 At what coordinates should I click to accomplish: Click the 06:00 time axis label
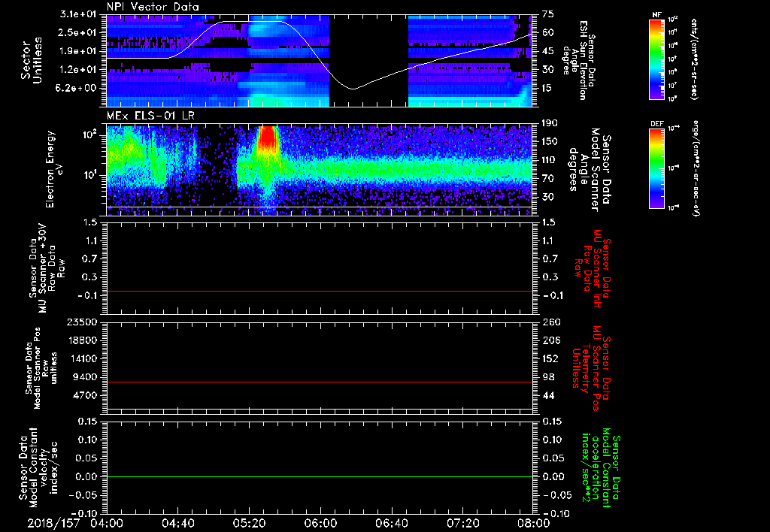click(320, 524)
